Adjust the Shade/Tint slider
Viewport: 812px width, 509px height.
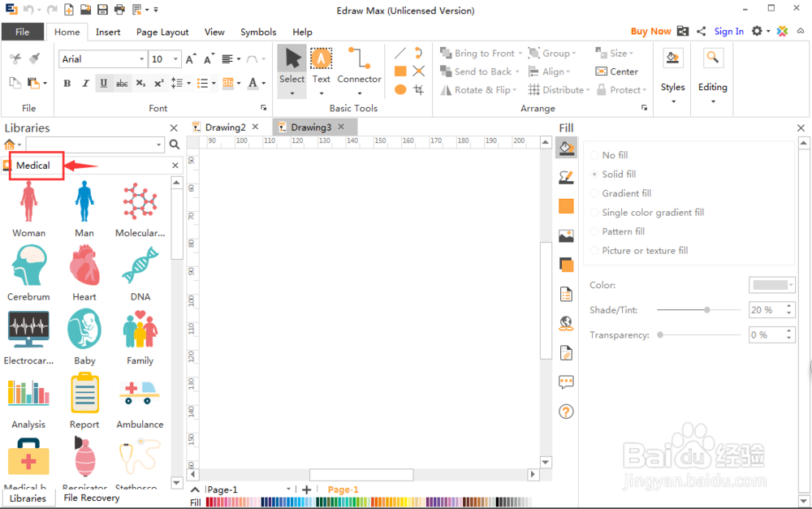click(x=707, y=309)
